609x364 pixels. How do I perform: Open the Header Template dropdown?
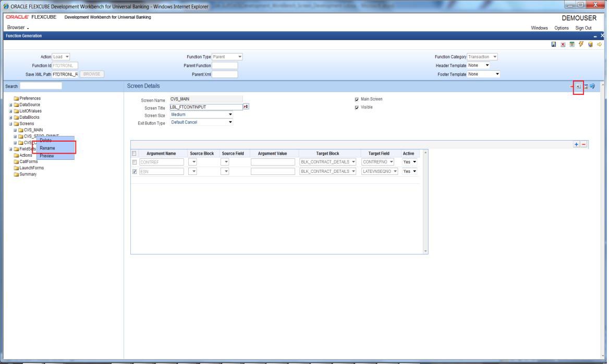479,66
